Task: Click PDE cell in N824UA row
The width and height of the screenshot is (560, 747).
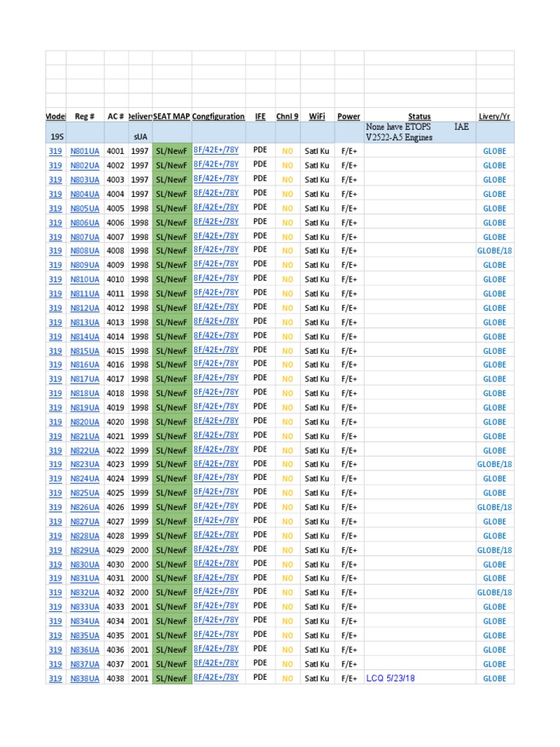Action: pos(260,477)
